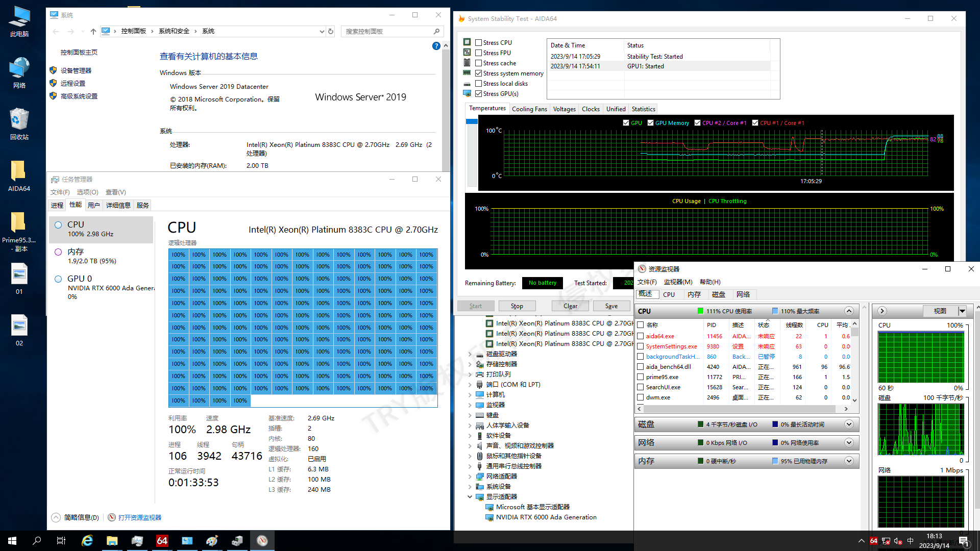Screen dimensions: 980x551
Task: Expand the 网络适配器 device tree node
Action: tap(470, 477)
